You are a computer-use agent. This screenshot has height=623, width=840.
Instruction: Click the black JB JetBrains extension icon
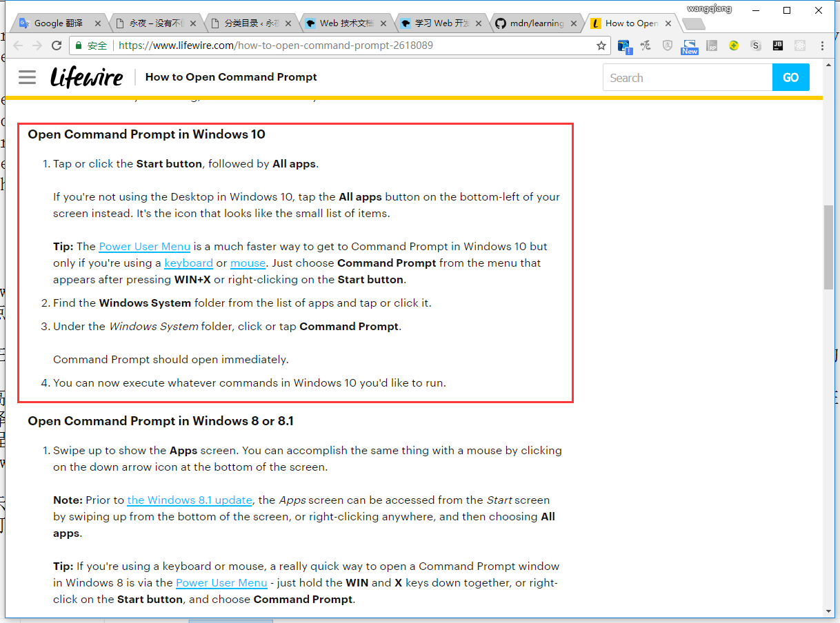(778, 45)
